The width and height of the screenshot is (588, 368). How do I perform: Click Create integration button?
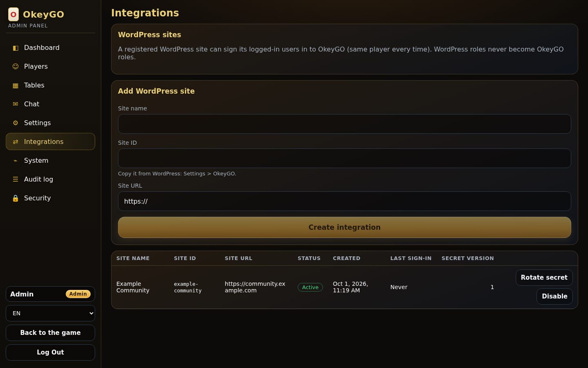(x=345, y=227)
